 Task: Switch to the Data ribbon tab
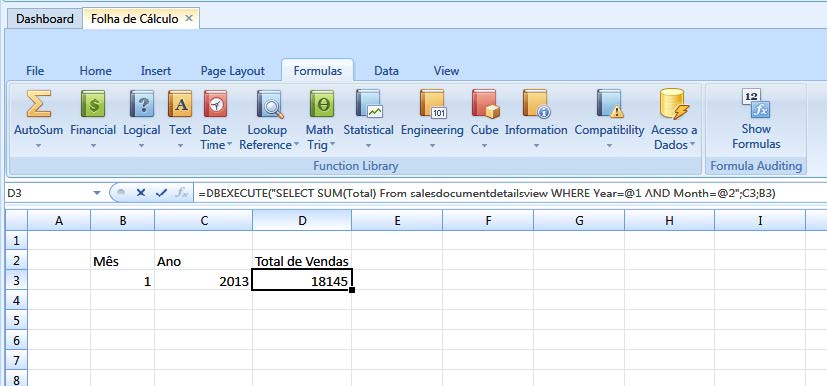click(x=386, y=71)
